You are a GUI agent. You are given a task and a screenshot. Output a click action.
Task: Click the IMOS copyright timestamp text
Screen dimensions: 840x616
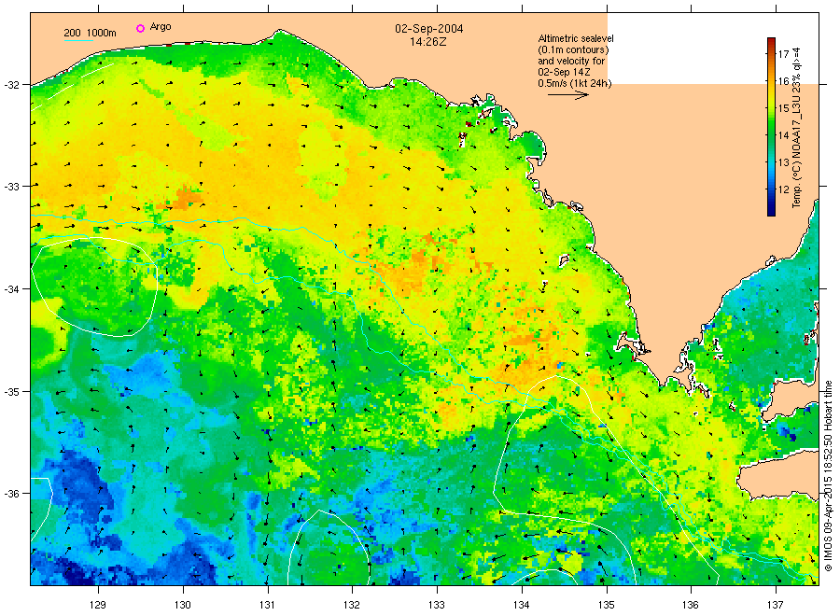pos(827,474)
